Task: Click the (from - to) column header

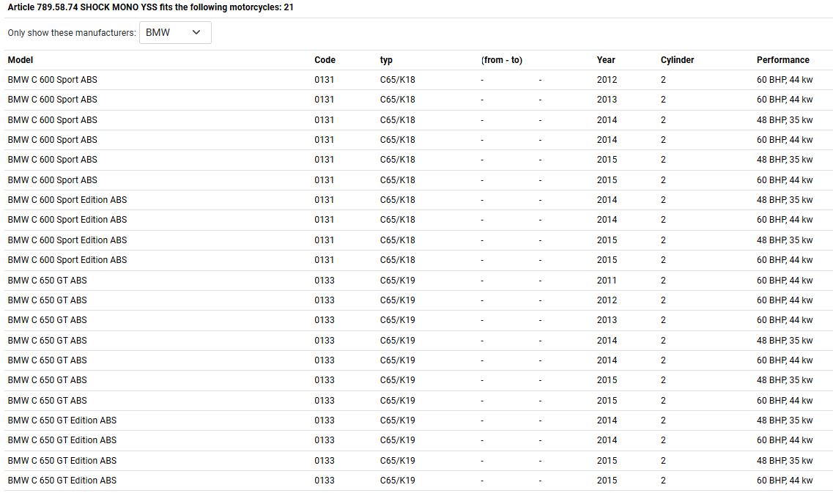Action: [x=502, y=60]
